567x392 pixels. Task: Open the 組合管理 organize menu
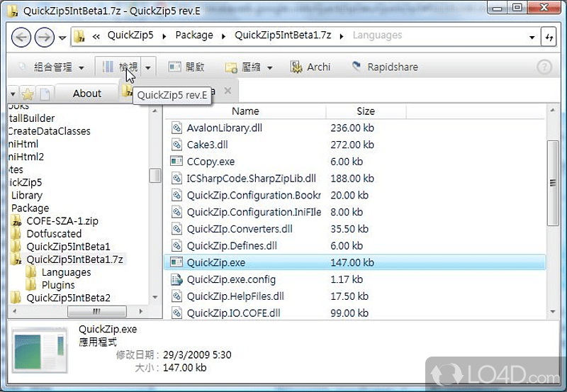(52, 67)
